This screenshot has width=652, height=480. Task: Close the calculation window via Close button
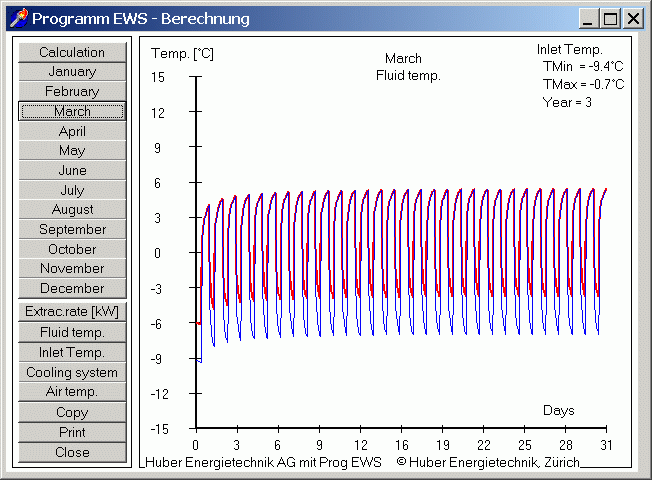(x=72, y=453)
